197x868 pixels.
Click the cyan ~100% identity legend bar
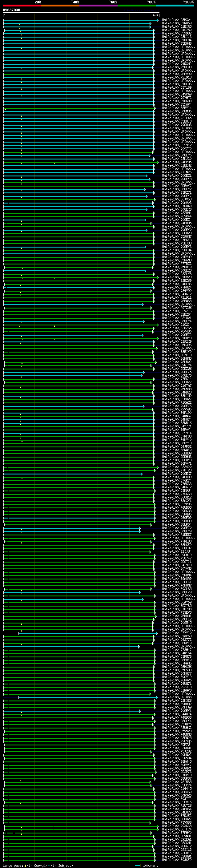[x=175, y=6]
